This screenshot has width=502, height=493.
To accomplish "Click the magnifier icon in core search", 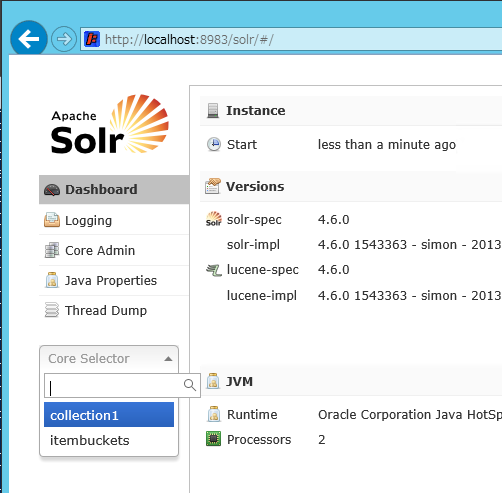I will pyautogui.click(x=190, y=385).
